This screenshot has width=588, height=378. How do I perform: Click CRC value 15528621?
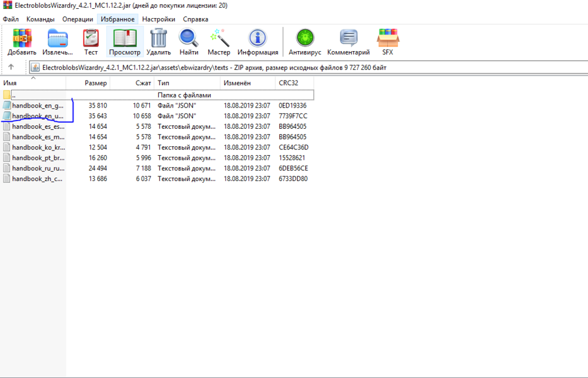pos(292,158)
